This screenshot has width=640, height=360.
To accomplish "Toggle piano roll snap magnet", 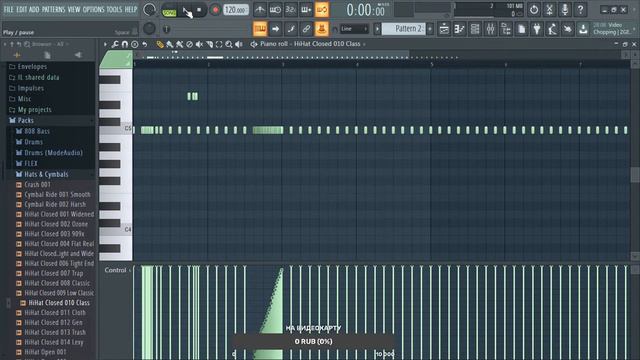I will pyautogui.click(x=124, y=44).
